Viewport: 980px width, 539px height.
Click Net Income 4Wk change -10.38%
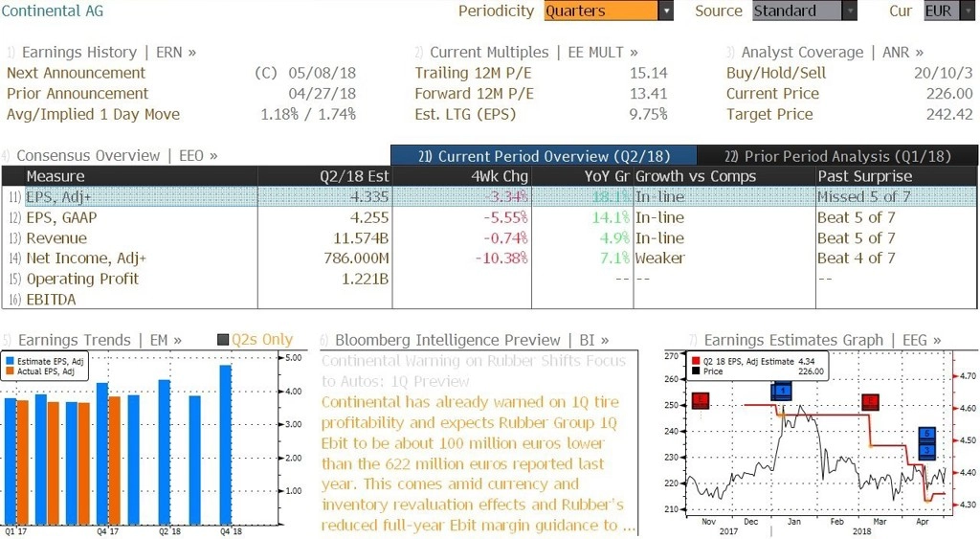pos(501,258)
